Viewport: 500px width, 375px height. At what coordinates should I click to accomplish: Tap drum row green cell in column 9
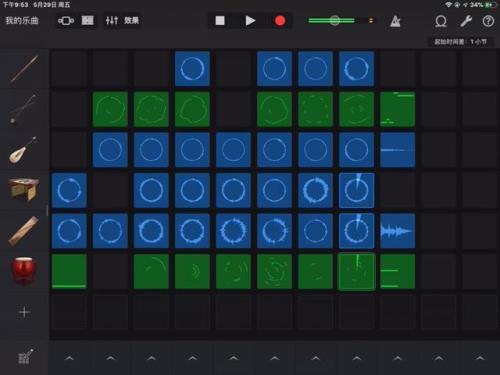tap(398, 271)
